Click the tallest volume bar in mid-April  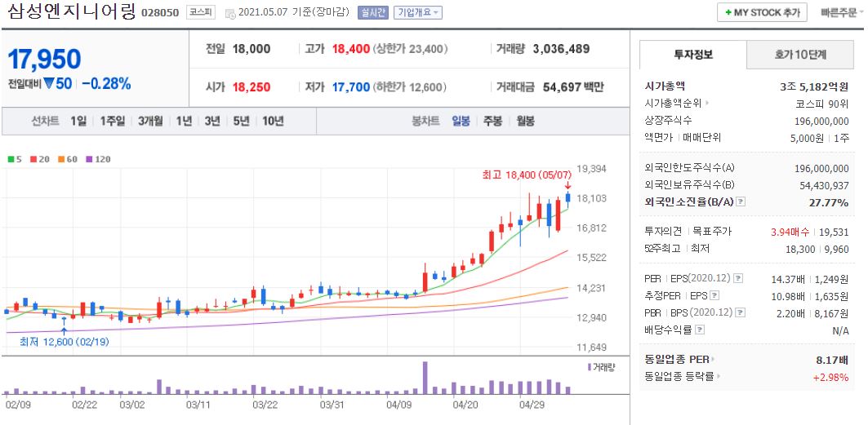[x=425, y=378]
